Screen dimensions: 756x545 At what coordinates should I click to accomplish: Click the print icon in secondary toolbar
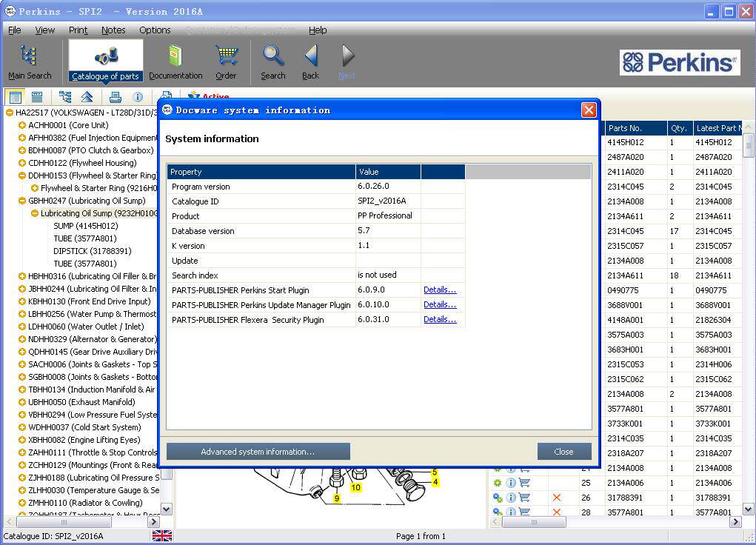click(115, 97)
